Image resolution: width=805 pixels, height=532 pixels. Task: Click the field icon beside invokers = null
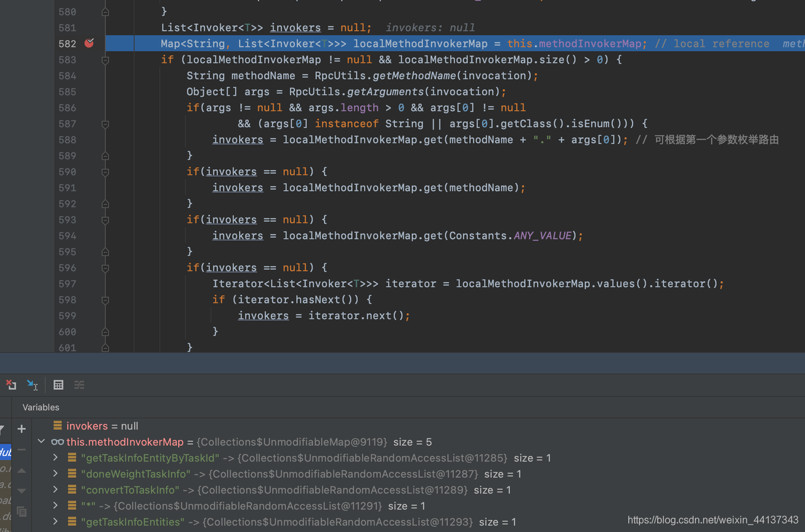point(58,426)
